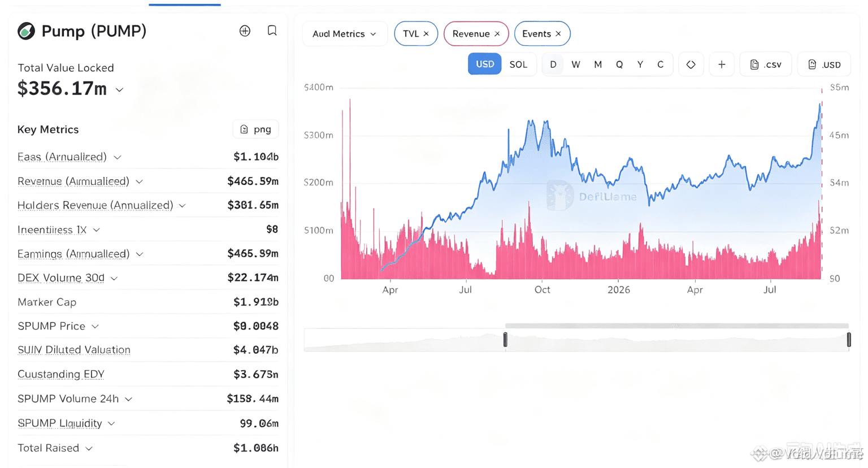Remove the Events chip
Screen dimensions: 868x468
[558, 34]
